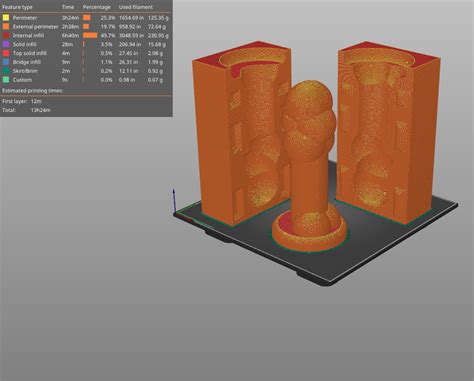Click the 'Feature type' column header
474x381 pixels.
(17, 7)
